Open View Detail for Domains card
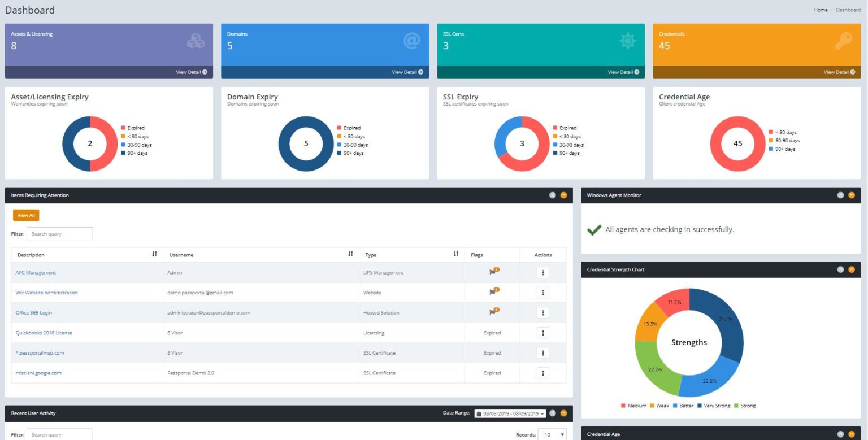Image resolution: width=868 pixels, height=440 pixels. coord(407,72)
